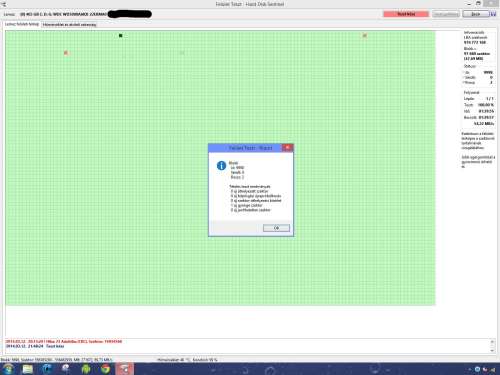Click the rightmost toolbar button left of the arrow
Image resolution: width=500 pixels, height=375 pixels.
pos(476,14)
